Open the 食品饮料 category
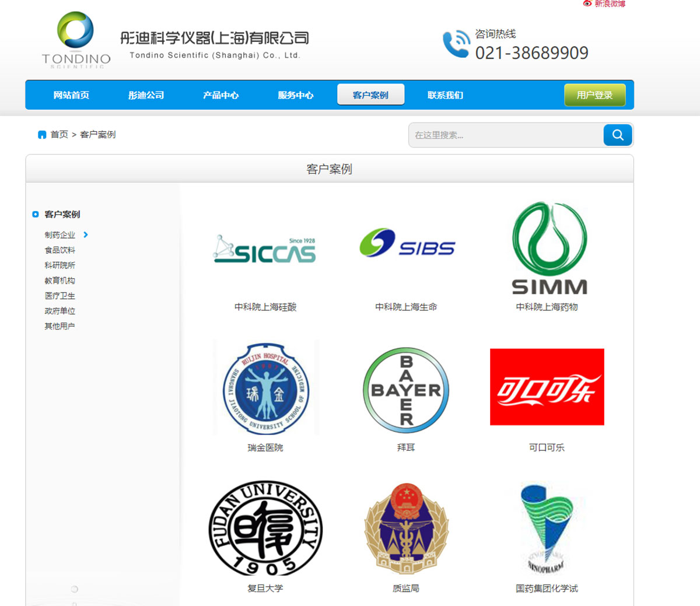This screenshot has width=700, height=606. click(x=60, y=250)
